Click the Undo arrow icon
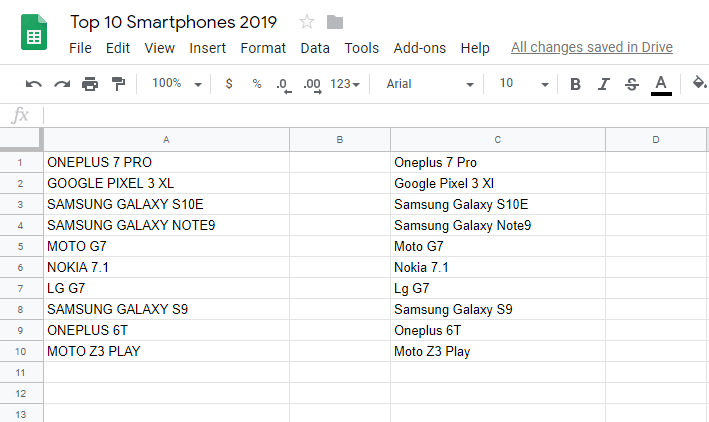This screenshot has width=709, height=422. pyautogui.click(x=33, y=84)
